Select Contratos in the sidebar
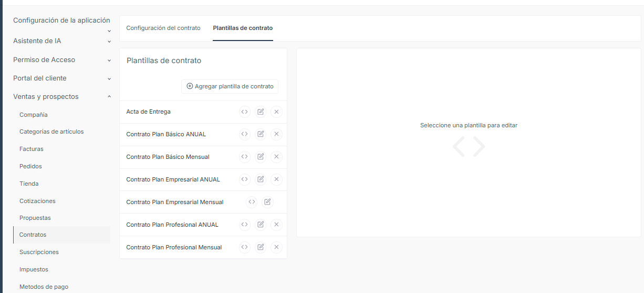Viewport: 644px width, 293px height. pyautogui.click(x=61, y=235)
